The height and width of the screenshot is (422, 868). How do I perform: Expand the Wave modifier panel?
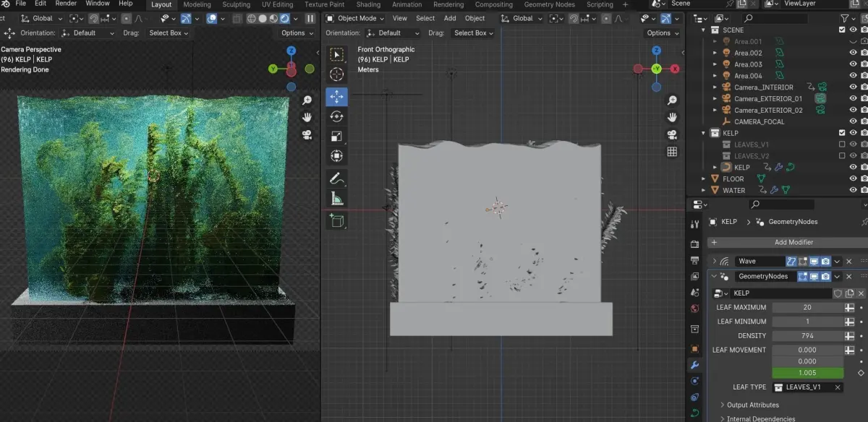(715, 262)
